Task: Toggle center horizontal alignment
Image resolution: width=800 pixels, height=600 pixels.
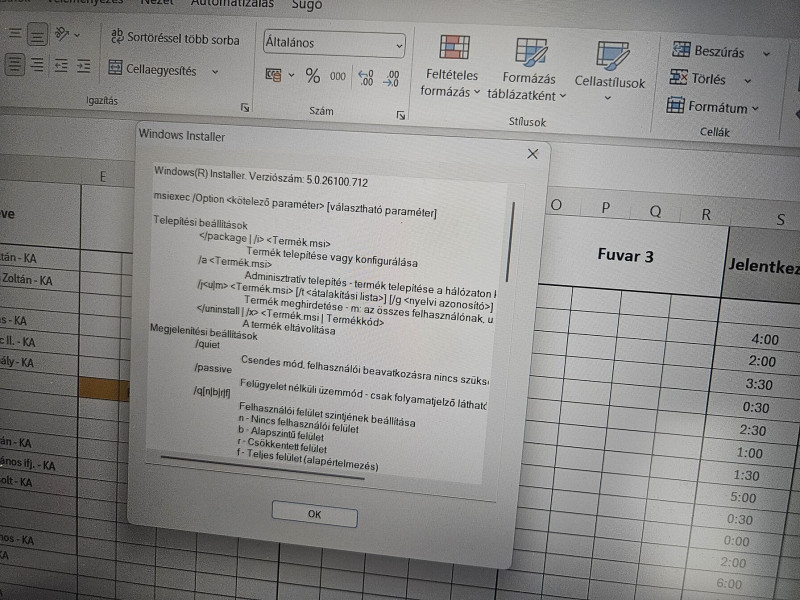Action: click(x=15, y=64)
